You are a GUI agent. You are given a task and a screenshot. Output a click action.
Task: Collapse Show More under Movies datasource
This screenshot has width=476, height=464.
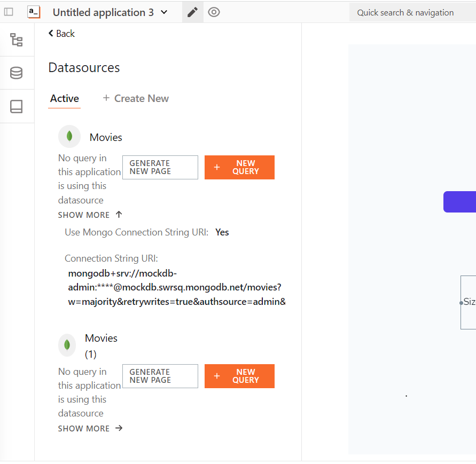90,215
